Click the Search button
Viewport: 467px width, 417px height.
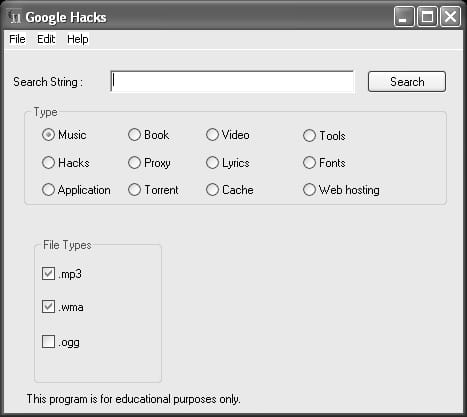[407, 81]
